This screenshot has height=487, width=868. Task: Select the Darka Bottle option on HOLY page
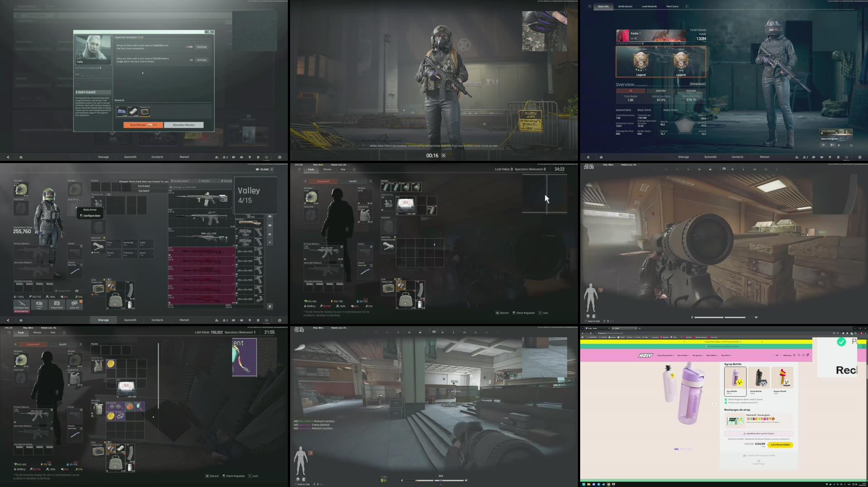click(759, 381)
